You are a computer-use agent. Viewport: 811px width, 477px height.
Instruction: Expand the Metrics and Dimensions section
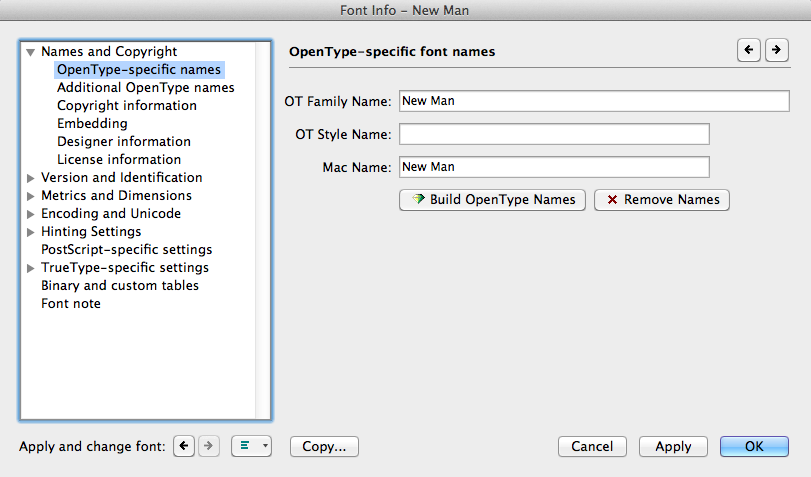pos(31,196)
